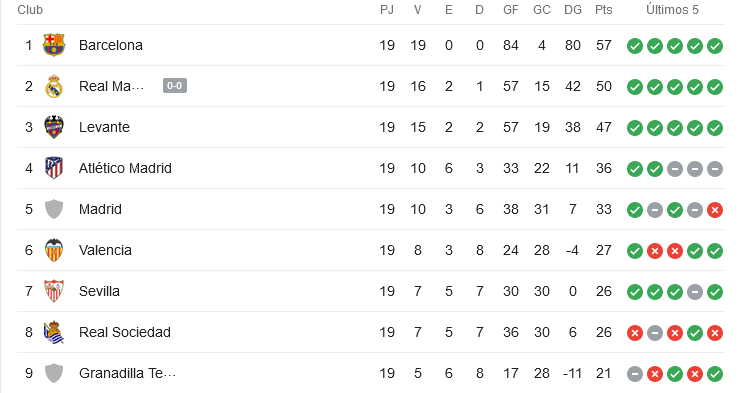753x393 pixels.
Task: Click the 0-0 live score badge
Action: coord(175,86)
